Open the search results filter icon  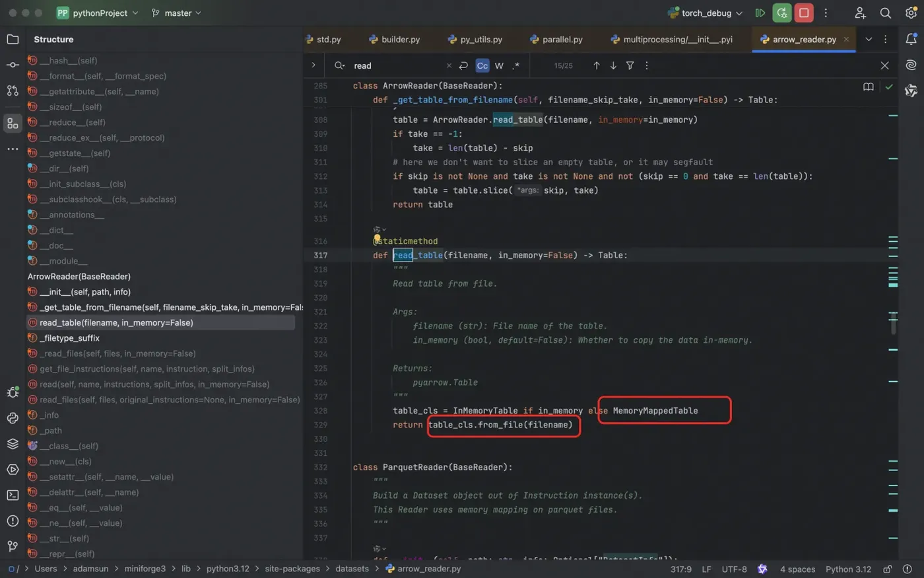[x=630, y=65]
